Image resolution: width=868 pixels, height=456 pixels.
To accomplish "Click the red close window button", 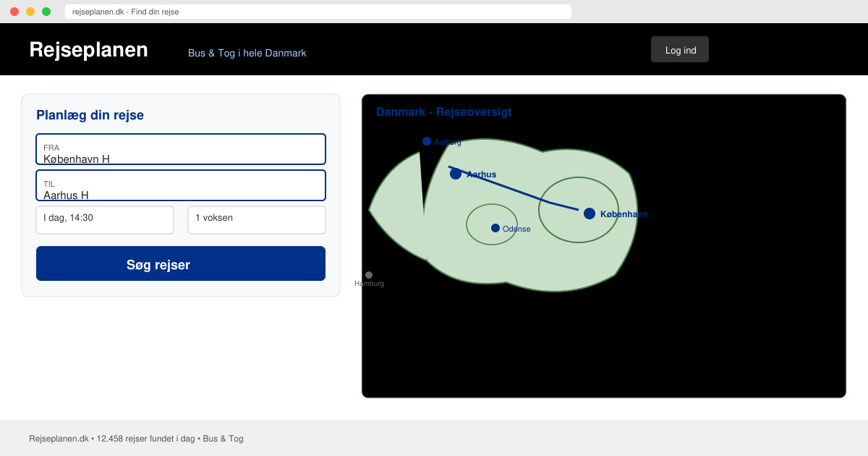I will coord(14,12).
